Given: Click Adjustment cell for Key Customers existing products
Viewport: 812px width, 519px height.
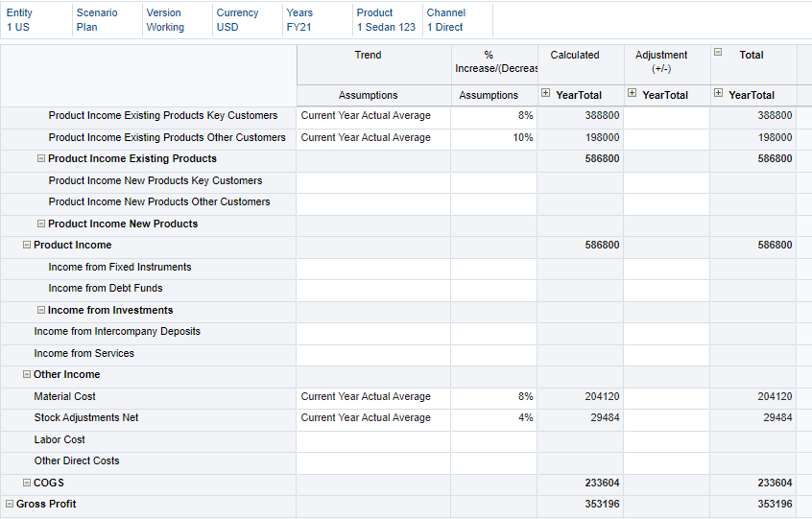Looking at the screenshot, I should [666, 116].
